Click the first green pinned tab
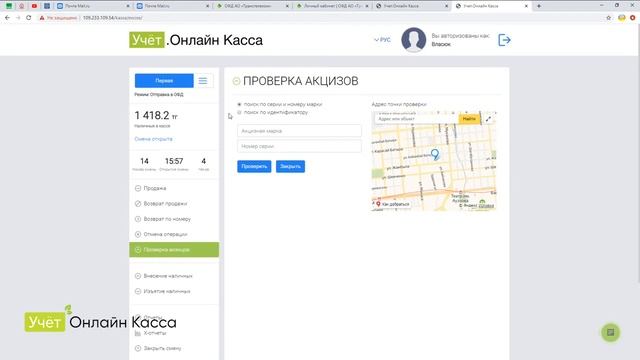 coord(9,6)
